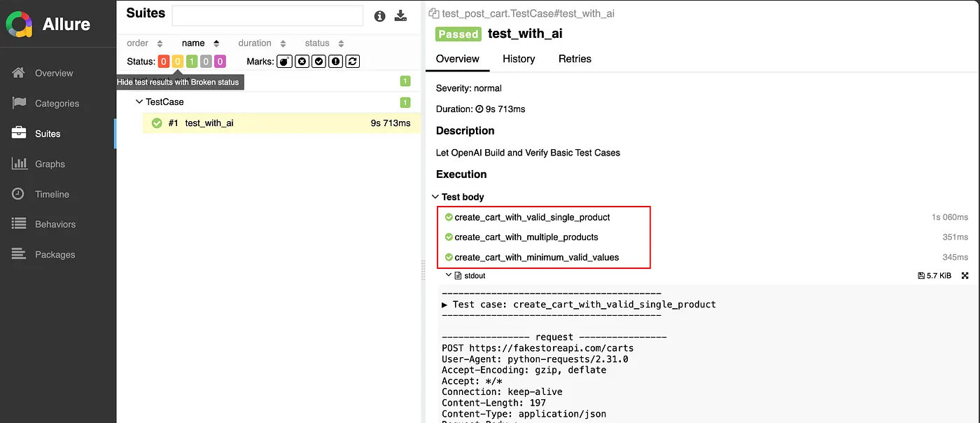Open the Retries tab
980x423 pixels.
click(x=575, y=59)
